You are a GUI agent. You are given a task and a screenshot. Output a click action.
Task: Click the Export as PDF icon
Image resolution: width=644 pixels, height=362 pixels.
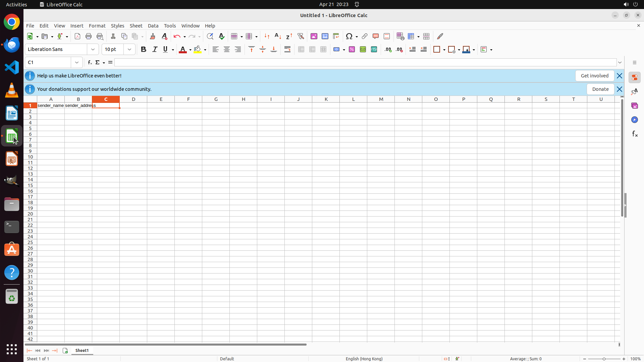click(77, 36)
